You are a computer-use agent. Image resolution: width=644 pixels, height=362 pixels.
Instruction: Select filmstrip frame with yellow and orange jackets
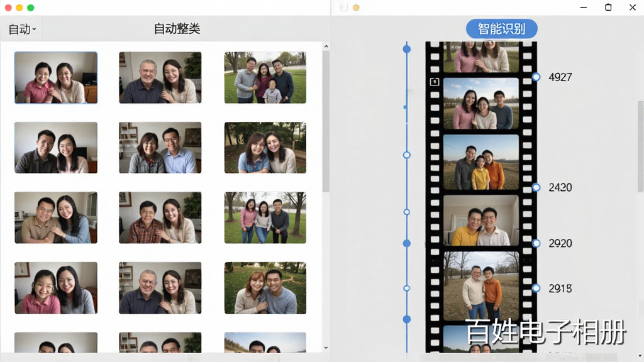point(481,162)
